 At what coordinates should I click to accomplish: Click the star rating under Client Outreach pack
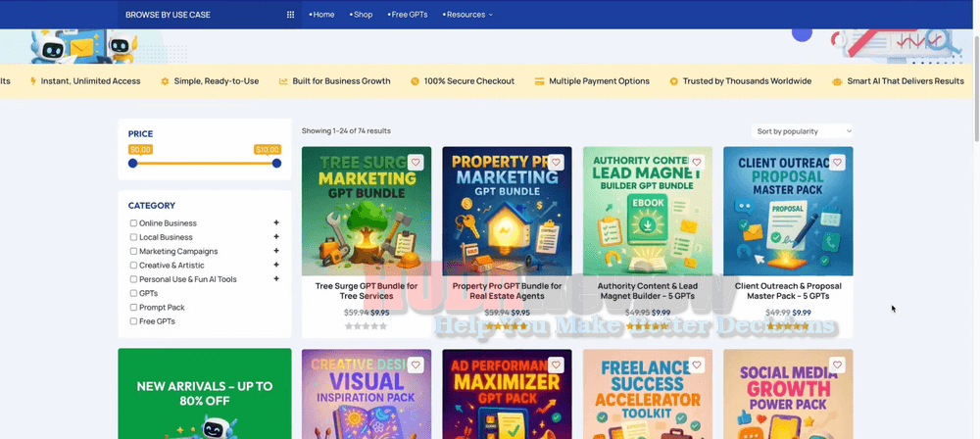(788, 325)
